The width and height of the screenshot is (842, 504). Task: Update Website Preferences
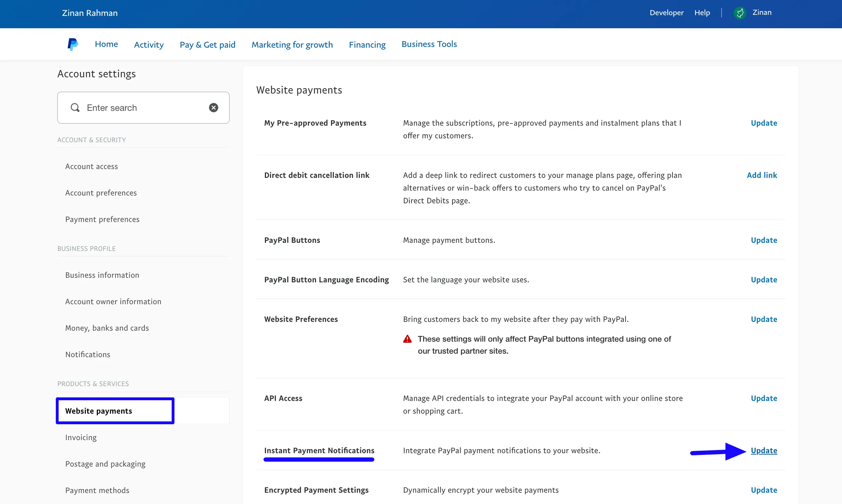coord(764,319)
